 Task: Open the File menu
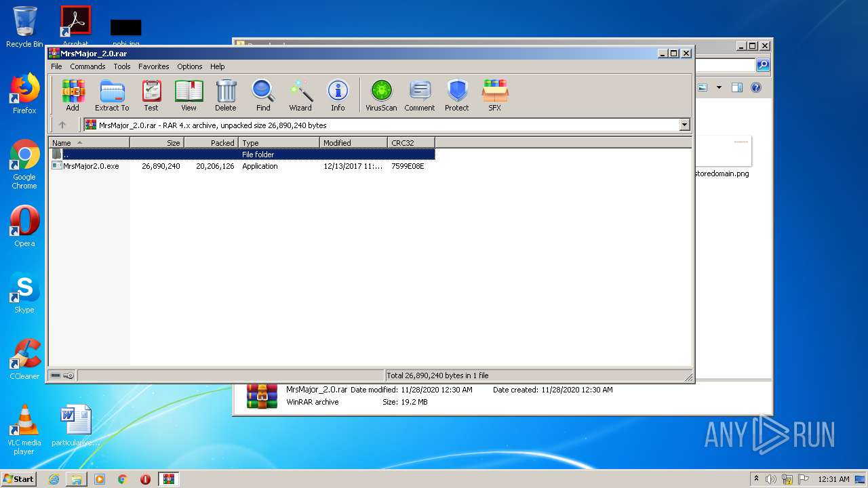click(56, 66)
